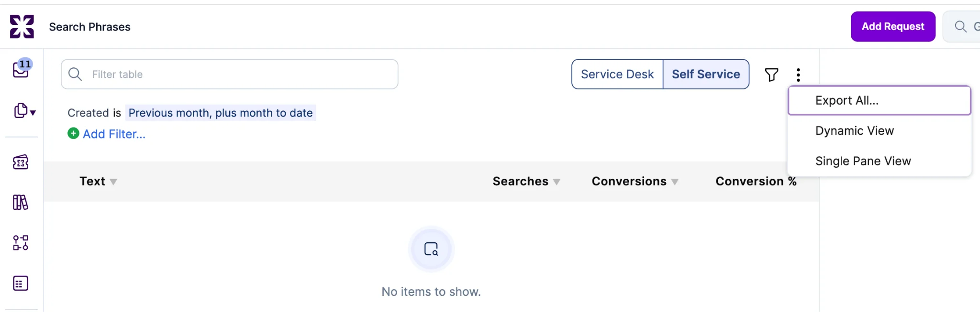Expand the dropdown arrow on the pages sidebar icon
This screenshot has width=980, height=312.
click(32, 114)
